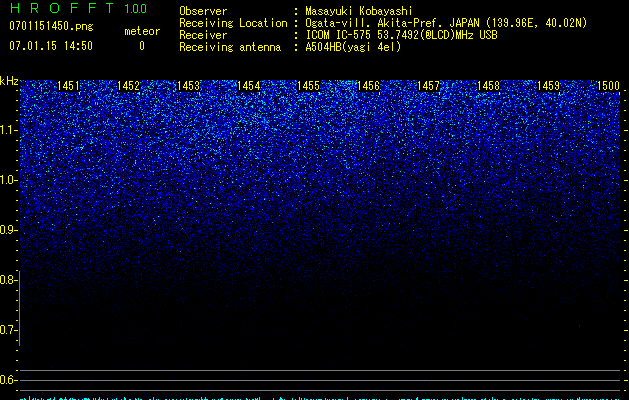The width and height of the screenshot is (629, 400).
Task: Click the 1458 time marker
Action: 488,86
